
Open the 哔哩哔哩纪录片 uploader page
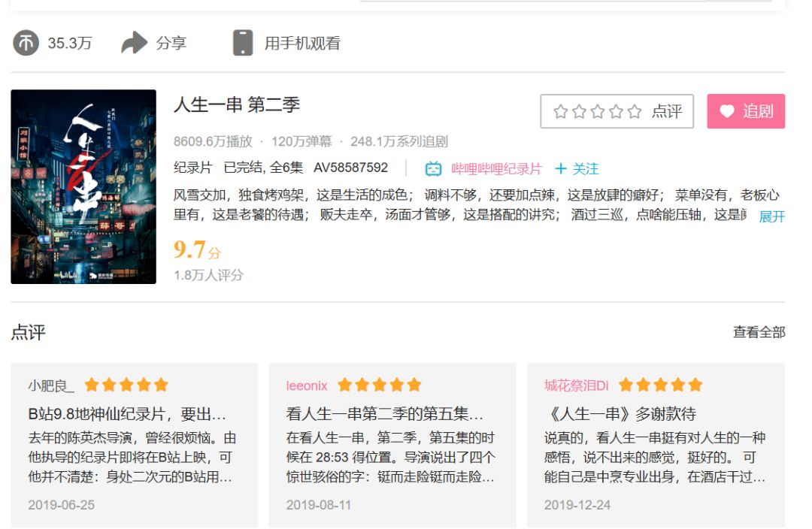(496, 168)
